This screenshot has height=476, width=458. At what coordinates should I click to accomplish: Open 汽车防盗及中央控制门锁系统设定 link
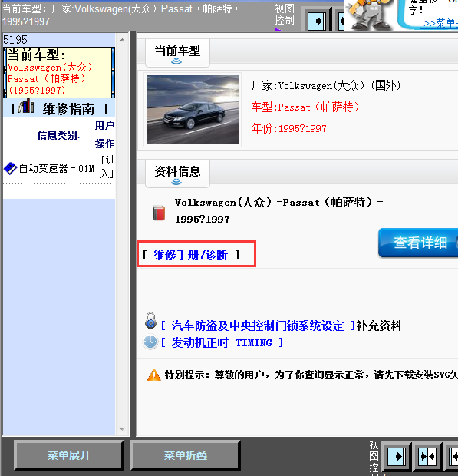pyautogui.click(x=258, y=326)
